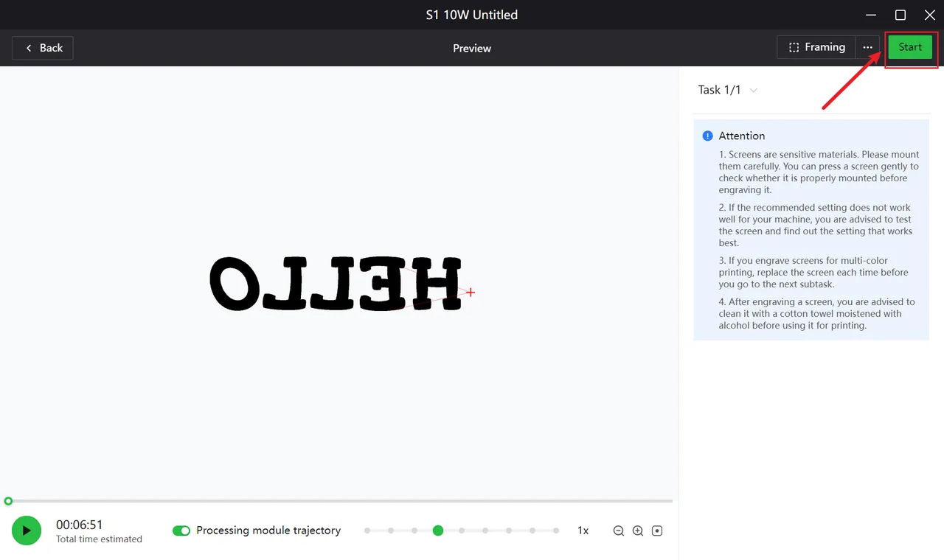This screenshot has width=944, height=560.
Task: Zoom out the preview canvas
Action: pos(619,531)
